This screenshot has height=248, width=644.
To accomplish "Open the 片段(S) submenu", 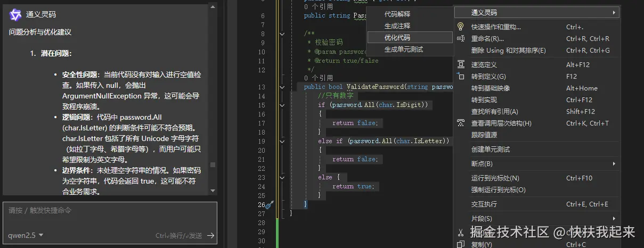I will click(537, 219).
